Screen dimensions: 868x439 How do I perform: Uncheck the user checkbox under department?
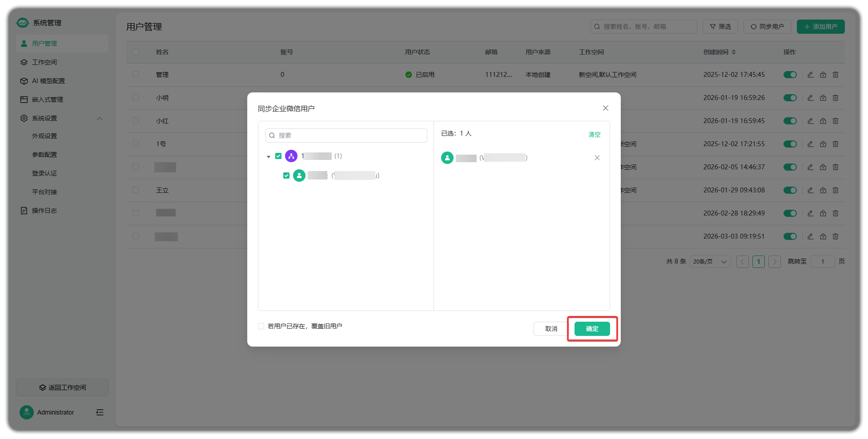pyautogui.click(x=286, y=176)
